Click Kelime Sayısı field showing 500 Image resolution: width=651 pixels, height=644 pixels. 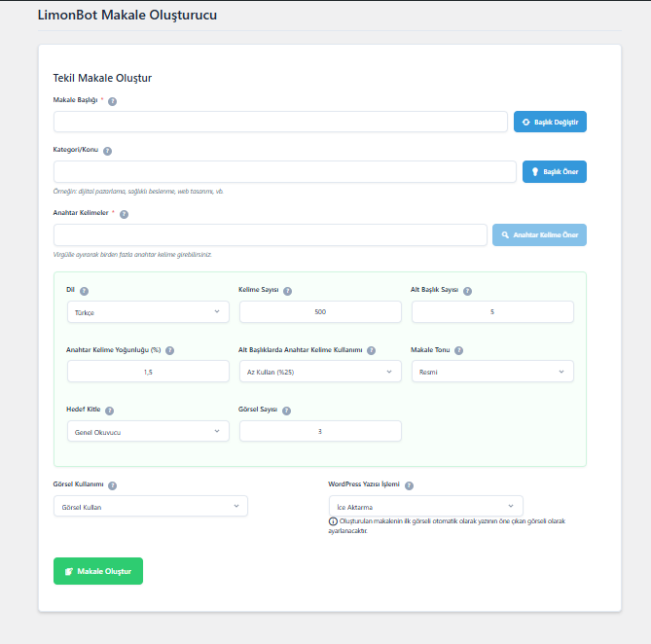pyautogui.click(x=320, y=311)
